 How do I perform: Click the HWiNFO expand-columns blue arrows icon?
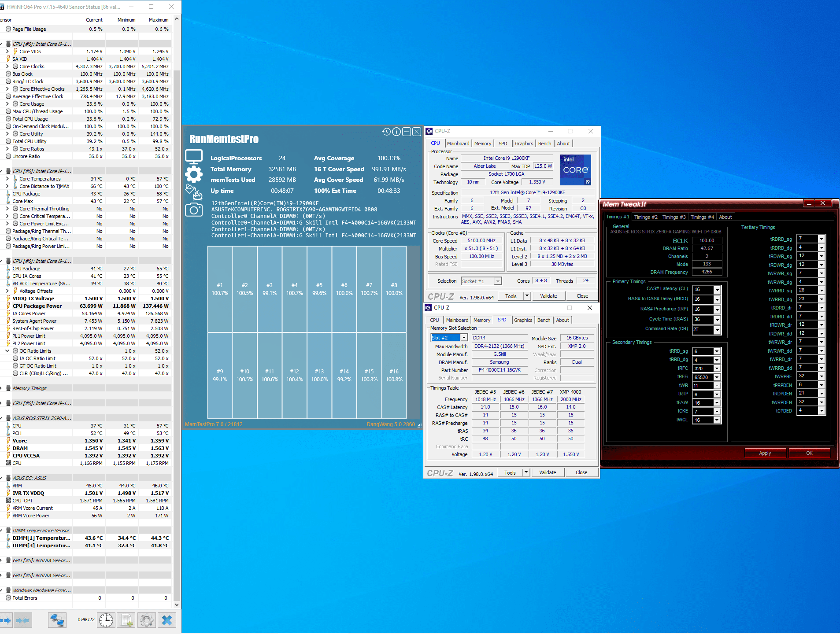click(6, 620)
